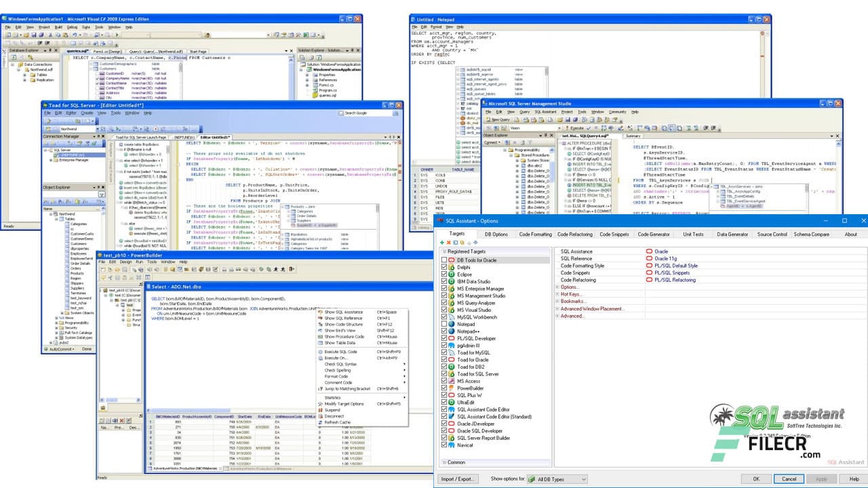Uncheck the Delphi target checkbox
The image size is (868, 488).
pyautogui.click(x=443, y=267)
